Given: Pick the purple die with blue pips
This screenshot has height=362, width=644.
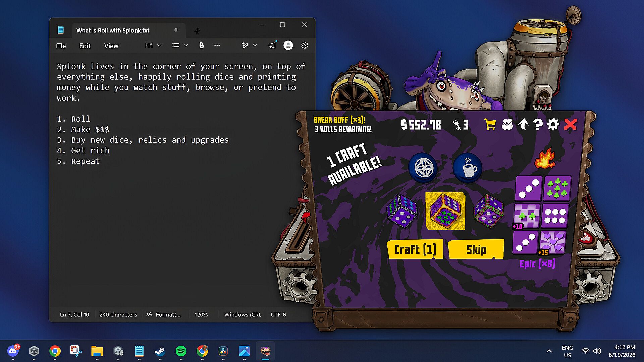Looking at the screenshot, I should coord(401,211).
